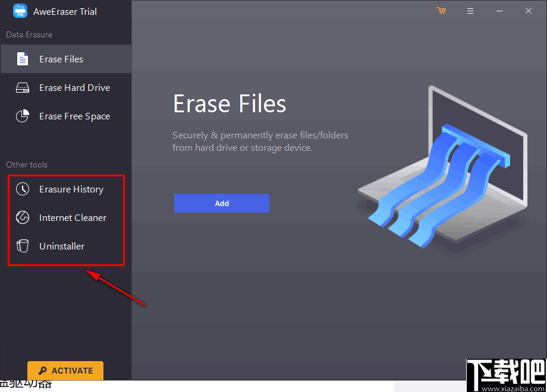Click the Uninstaller trash bin icon
This screenshot has width=547, height=392.
[23, 246]
